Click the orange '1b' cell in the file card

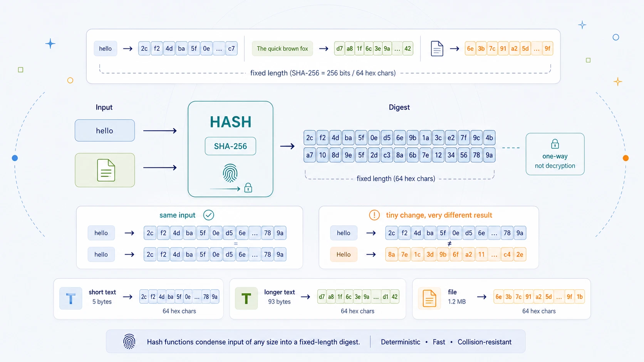click(580, 297)
